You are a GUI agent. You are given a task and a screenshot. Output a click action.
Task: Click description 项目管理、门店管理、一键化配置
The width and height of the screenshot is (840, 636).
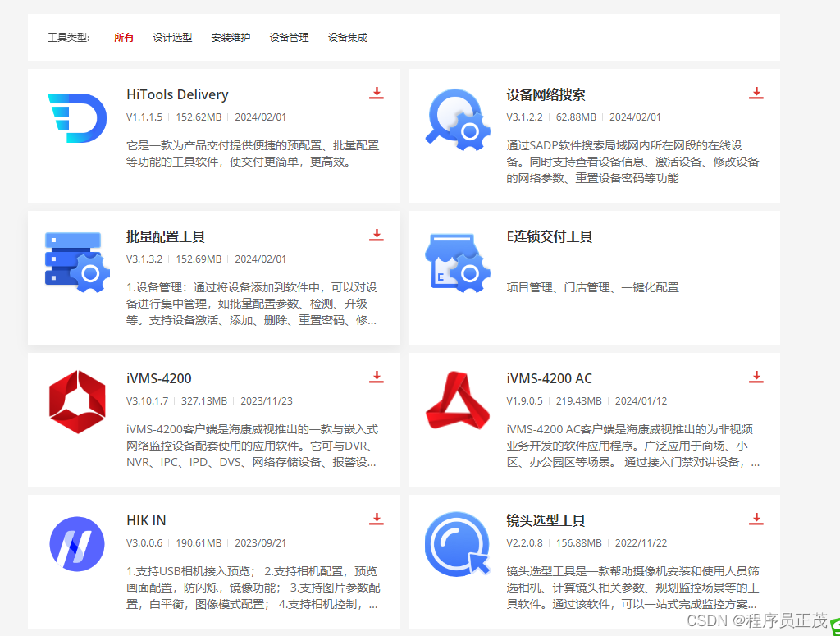coord(592,288)
